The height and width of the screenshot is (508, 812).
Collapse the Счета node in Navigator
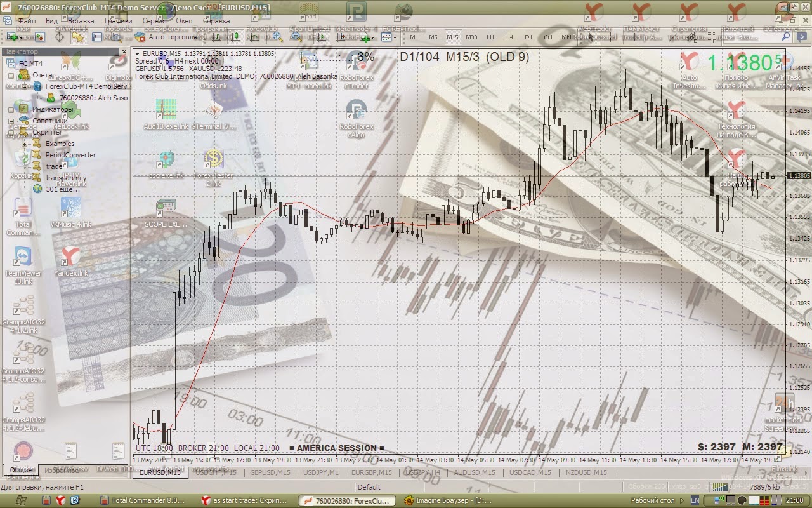coord(11,75)
